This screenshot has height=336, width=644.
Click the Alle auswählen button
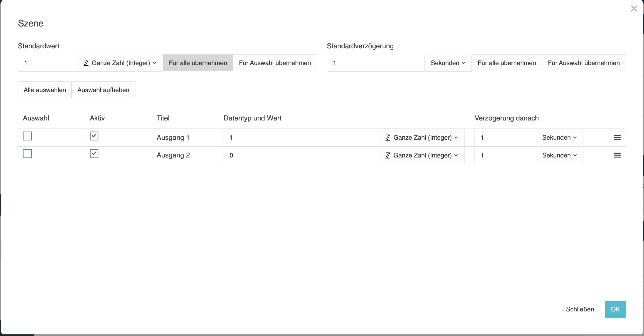[x=45, y=90]
